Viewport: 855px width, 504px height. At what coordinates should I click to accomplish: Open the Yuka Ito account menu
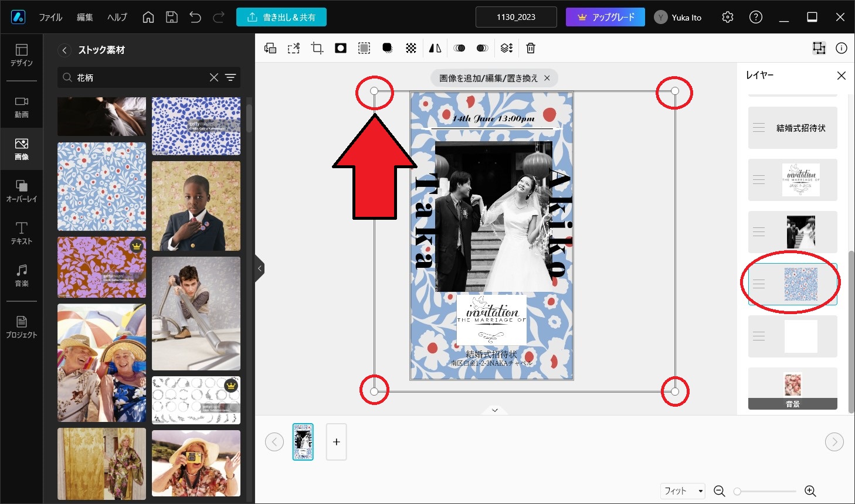pos(678,17)
